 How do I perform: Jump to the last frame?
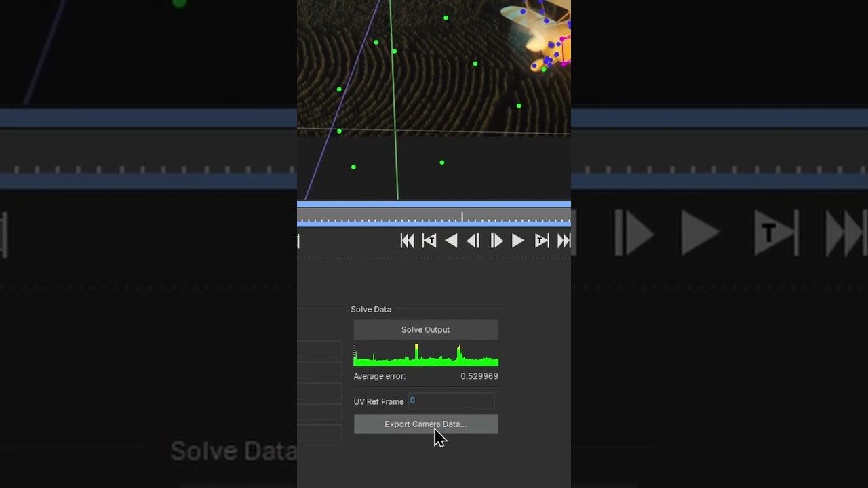(x=564, y=241)
